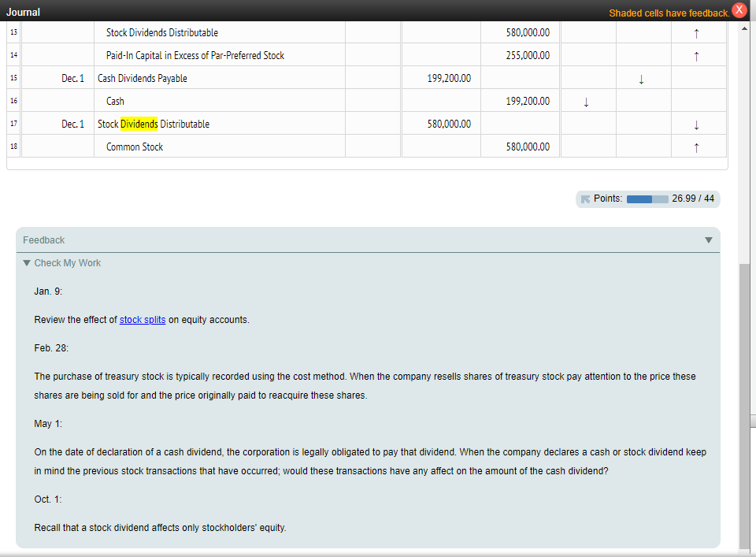This screenshot has height=557, width=756.
Task: Collapse the Check My Work section
Action: tap(27, 262)
